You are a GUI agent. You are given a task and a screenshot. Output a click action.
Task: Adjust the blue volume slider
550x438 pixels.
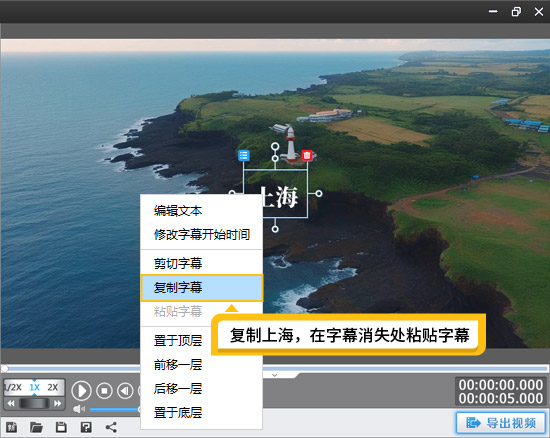point(115,409)
